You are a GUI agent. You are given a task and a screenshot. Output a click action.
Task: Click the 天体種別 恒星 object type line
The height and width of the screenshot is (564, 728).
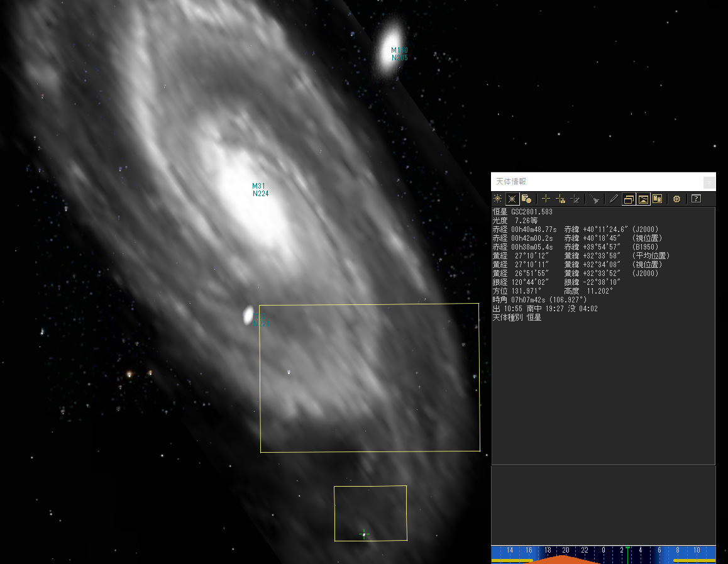point(517,318)
